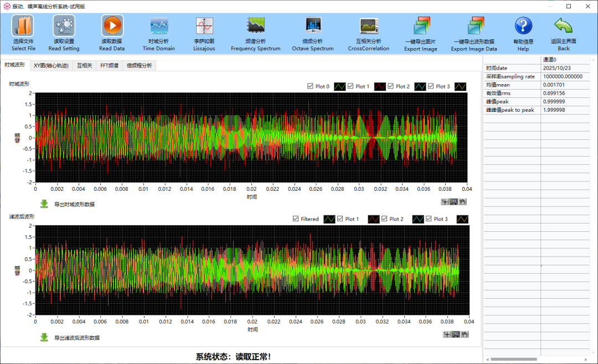Image resolution: width=598 pixels, height=364 pixels.
Task: Click right arrow of table horizontal scrollbar
Action: 586,359
